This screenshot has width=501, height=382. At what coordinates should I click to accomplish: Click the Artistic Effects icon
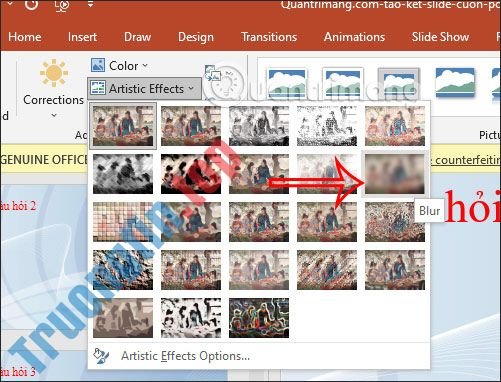point(98,88)
